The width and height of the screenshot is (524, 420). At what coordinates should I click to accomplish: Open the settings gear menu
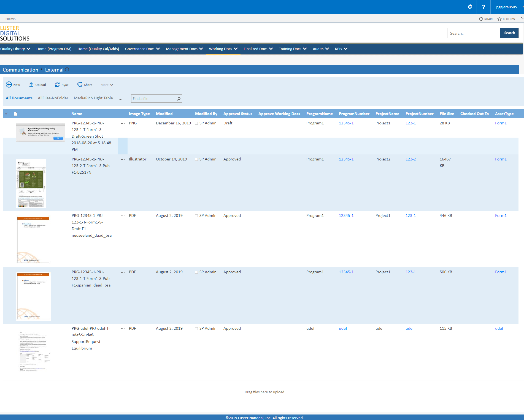pos(470,7)
